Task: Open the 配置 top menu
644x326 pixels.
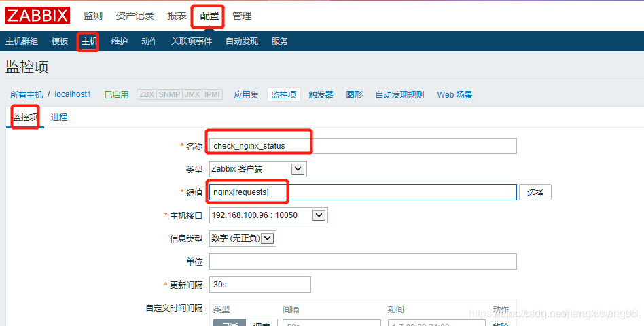Action: [x=209, y=16]
